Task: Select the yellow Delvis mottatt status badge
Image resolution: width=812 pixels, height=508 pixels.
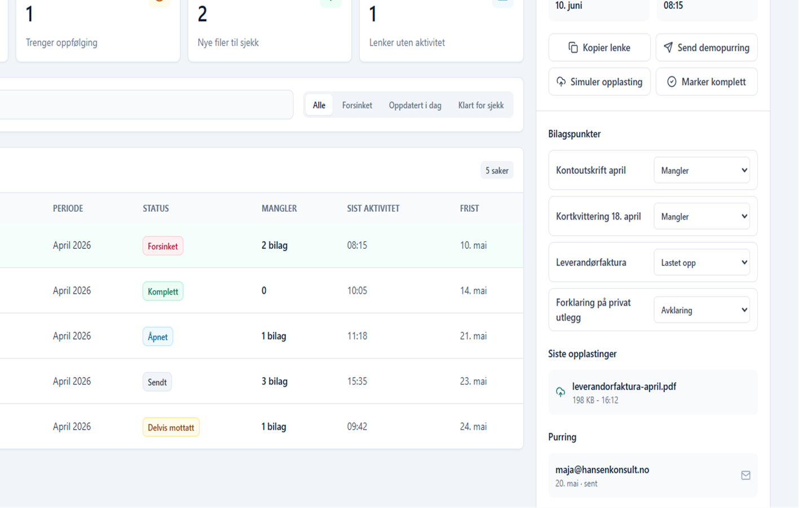Action: [171, 427]
